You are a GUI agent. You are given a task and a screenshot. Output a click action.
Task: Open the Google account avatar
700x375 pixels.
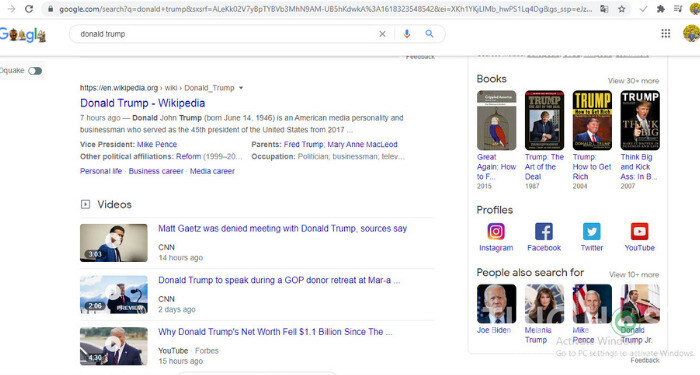(692, 33)
